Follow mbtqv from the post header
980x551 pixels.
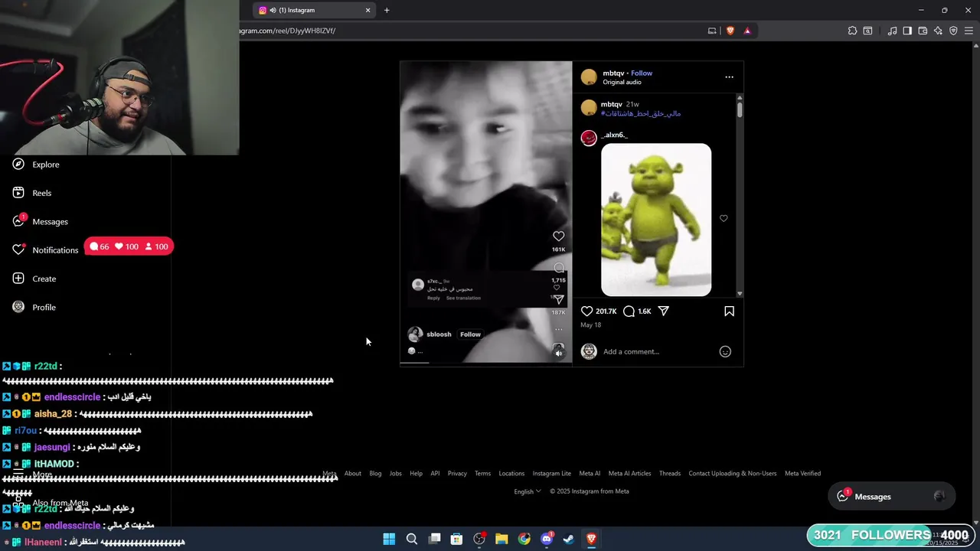click(x=642, y=73)
